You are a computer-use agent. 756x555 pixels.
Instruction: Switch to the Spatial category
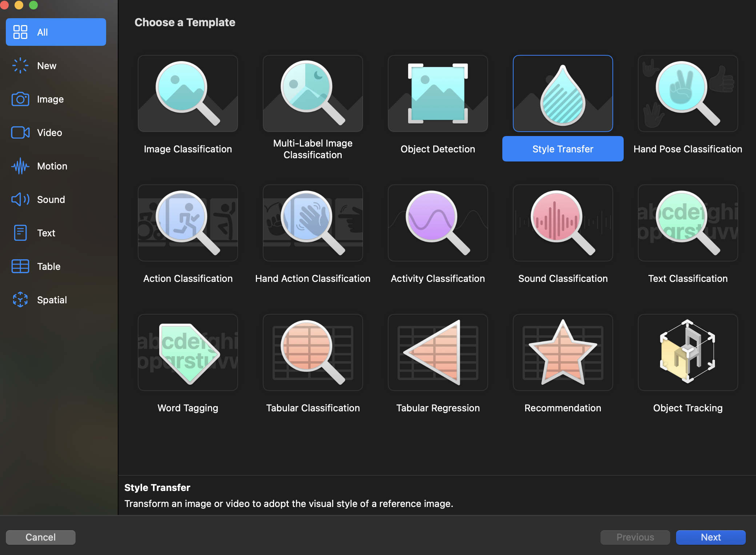[52, 300]
